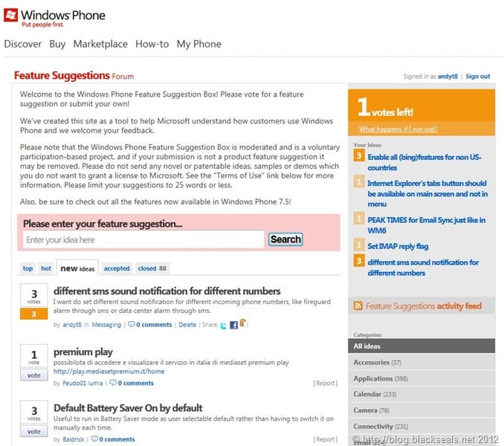Viewport: 504px width, 446px height.
Task: Open the How-to navigation item
Action: pyautogui.click(x=152, y=44)
